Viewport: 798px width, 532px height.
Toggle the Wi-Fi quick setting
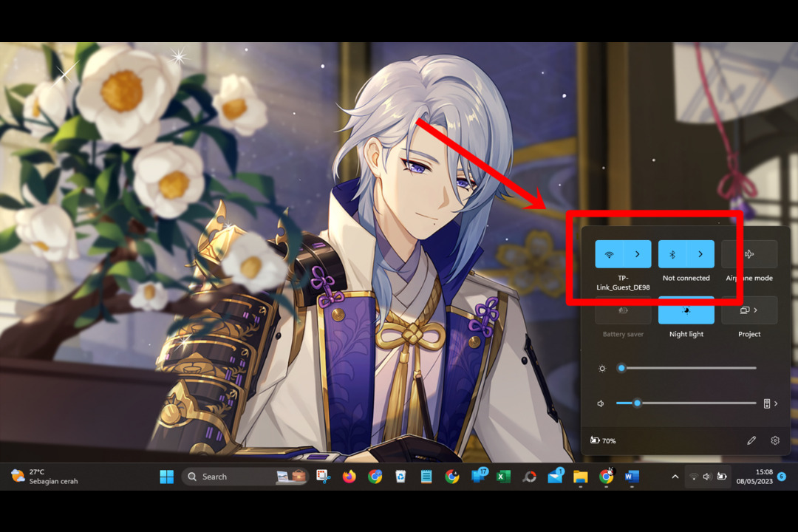[x=609, y=254]
